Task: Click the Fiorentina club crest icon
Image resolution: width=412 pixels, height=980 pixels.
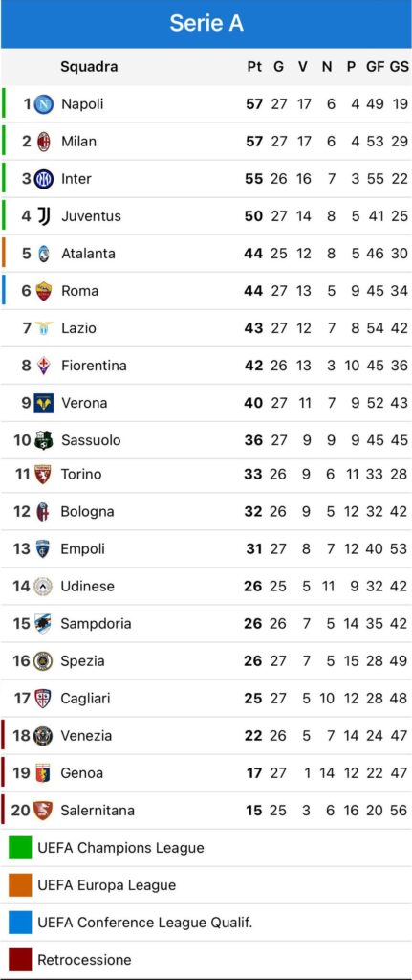Action: pos(44,366)
